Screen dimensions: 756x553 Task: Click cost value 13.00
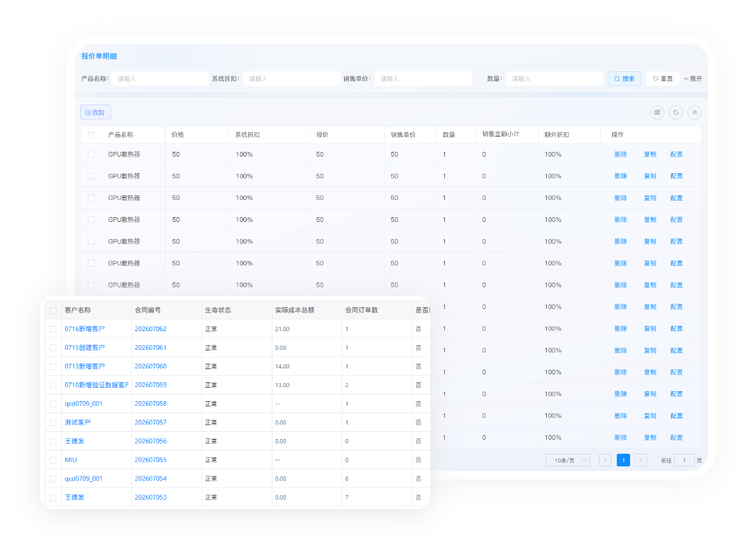click(282, 384)
